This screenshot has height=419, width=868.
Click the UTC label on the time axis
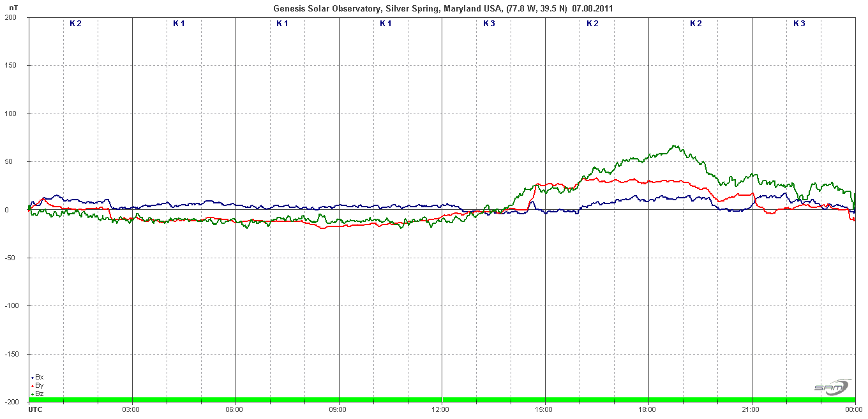tap(36, 409)
